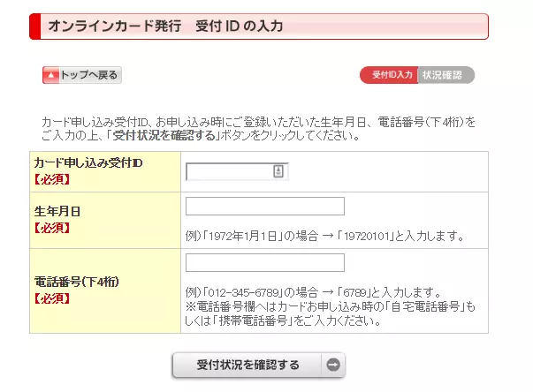Click the 電話番号(下4桁) field label
The height and width of the screenshot is (392, 533).
coord(77,282)
